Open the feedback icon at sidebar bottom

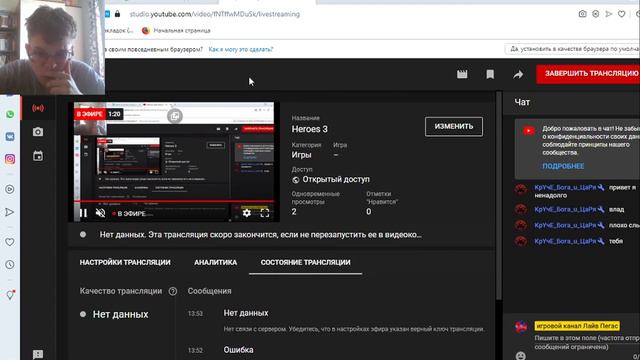pyautogui.click(x=38, y=354)
